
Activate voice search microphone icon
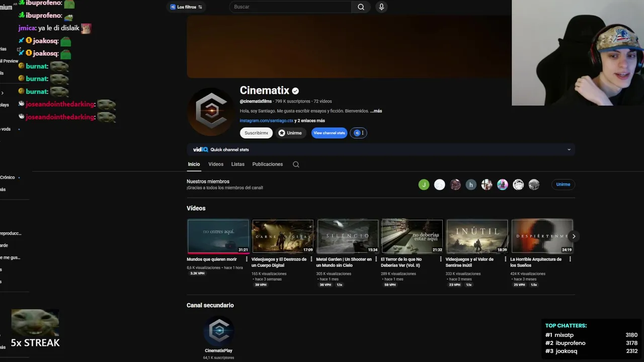381,7
